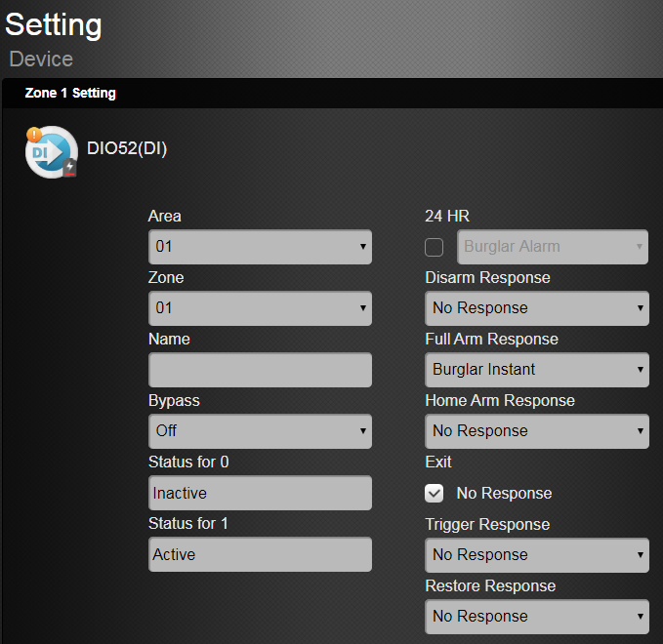
Task: Click into the Name text field
Action: click(260, 371)
